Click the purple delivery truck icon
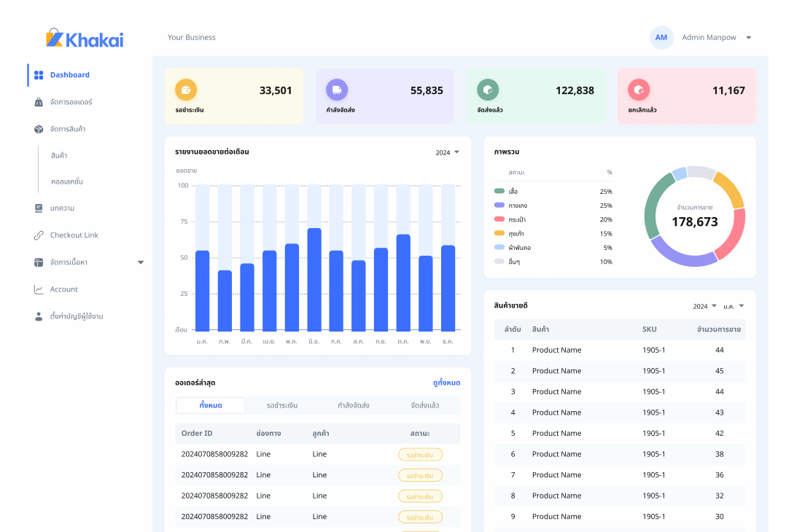This screenshot has width=786, height=532. pos(337,90)
